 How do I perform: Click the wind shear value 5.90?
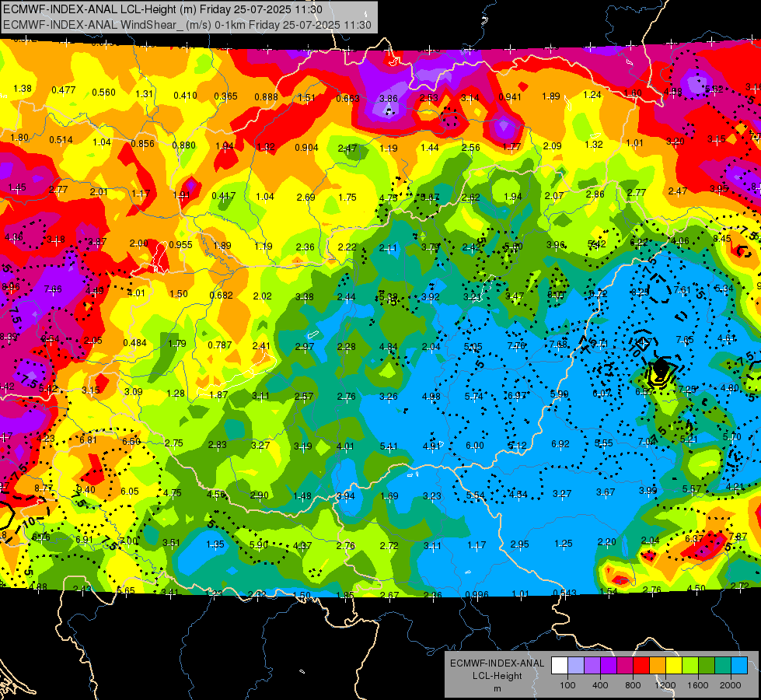click(x=259, y=545)
